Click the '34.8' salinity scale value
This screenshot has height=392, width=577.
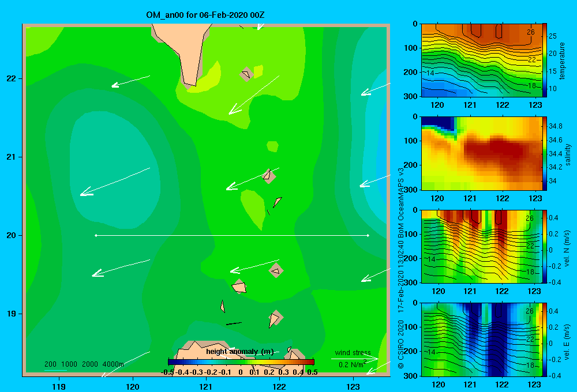(x=555, y=126)
